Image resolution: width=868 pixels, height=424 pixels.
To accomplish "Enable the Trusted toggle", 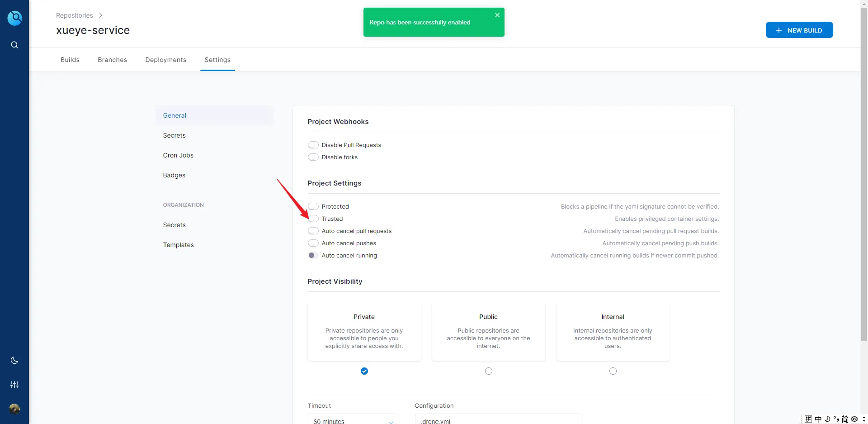I will click(313, 219).
